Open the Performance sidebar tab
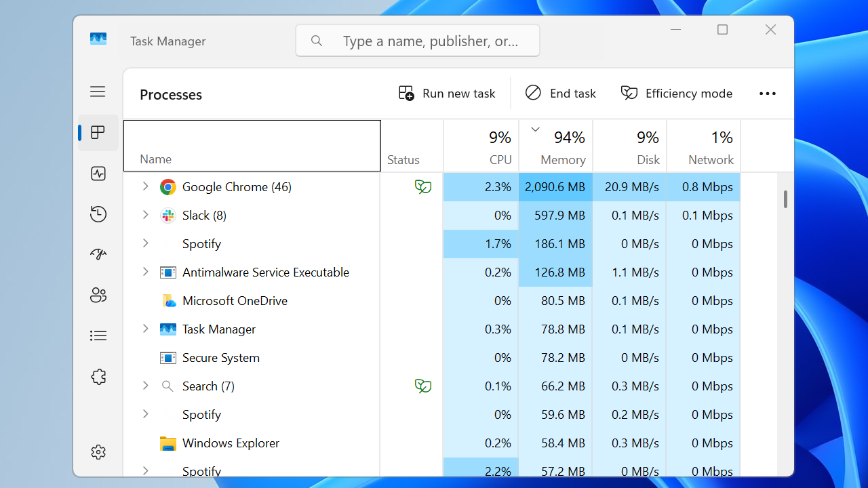The height and width of the screenshot is (488, 868). pyautogui.click(x=98, y=174)
